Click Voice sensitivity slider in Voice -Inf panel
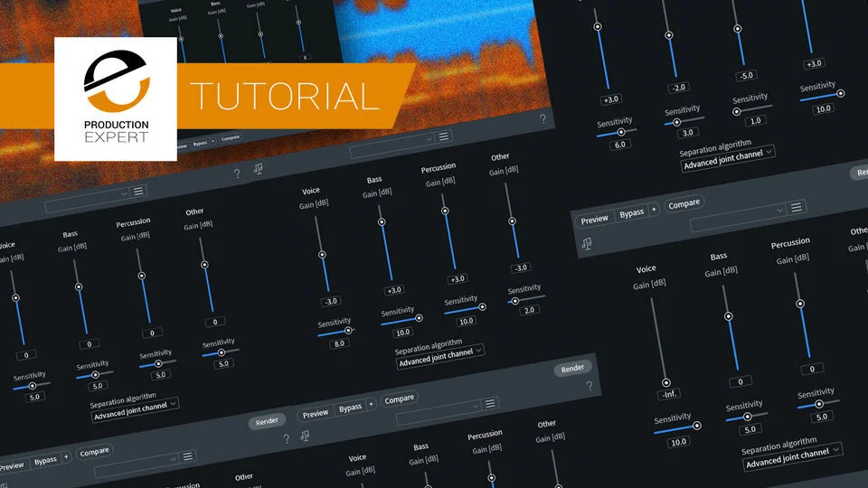The height and width of the screenshot is (488, 868). [x=677, y=428]
